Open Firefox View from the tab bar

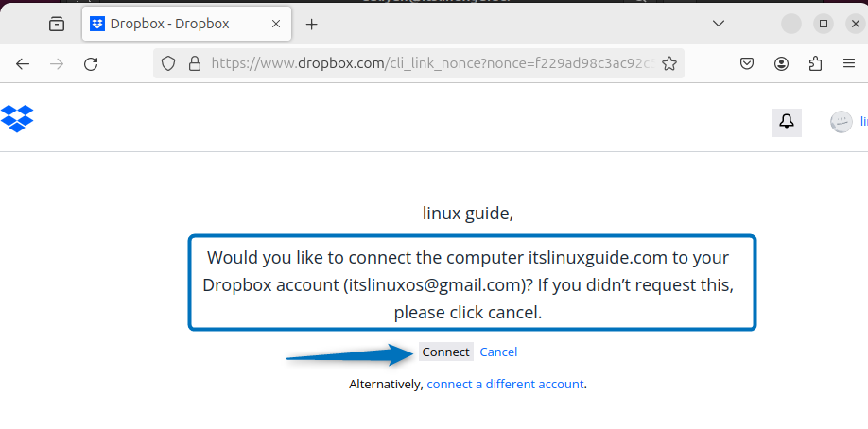(x=57, y=24)
